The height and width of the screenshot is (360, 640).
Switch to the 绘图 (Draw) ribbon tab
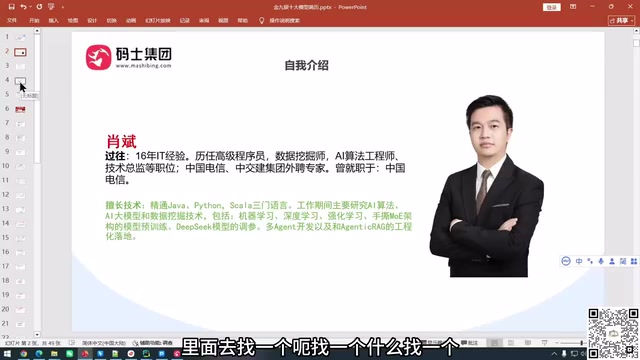coord(73,20)
